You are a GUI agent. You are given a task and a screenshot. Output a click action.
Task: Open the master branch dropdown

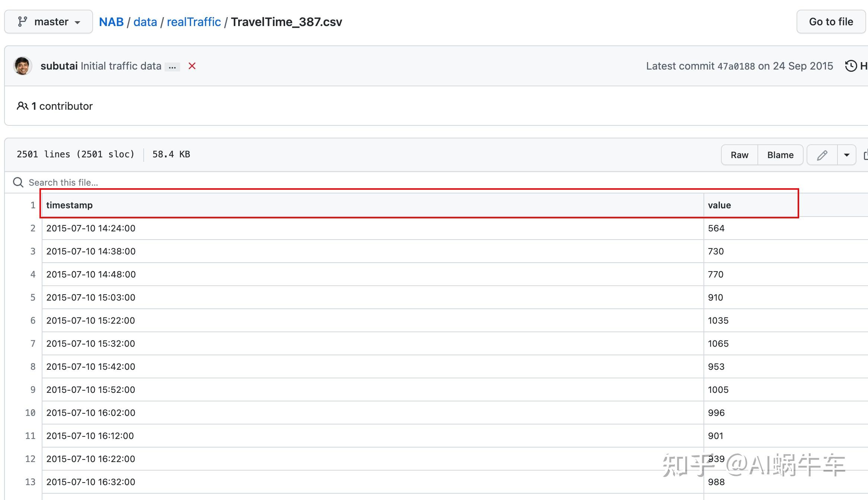point(49,22)
